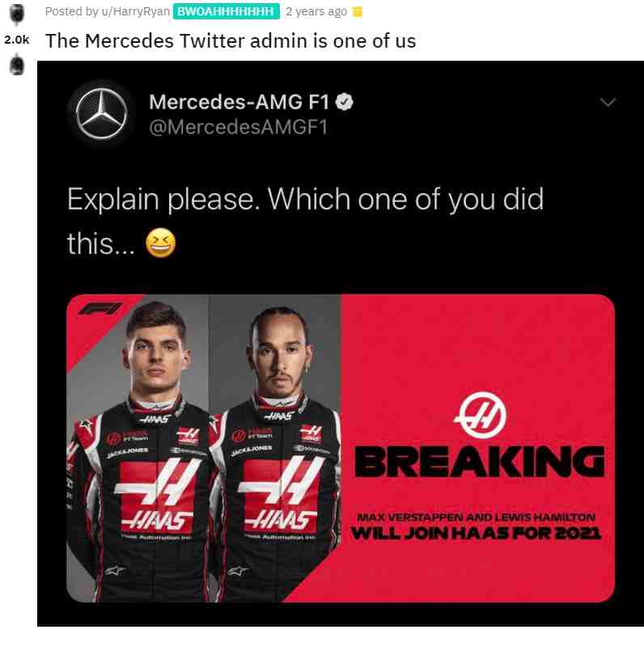
Task: Open the u/HarryRyan profile link
Action: (135, 11)
